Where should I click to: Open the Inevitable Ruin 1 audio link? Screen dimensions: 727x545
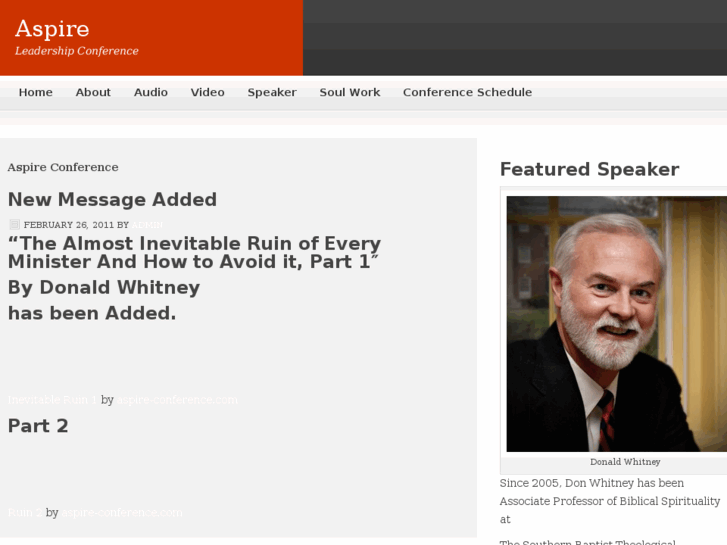[x=53, y=400]
